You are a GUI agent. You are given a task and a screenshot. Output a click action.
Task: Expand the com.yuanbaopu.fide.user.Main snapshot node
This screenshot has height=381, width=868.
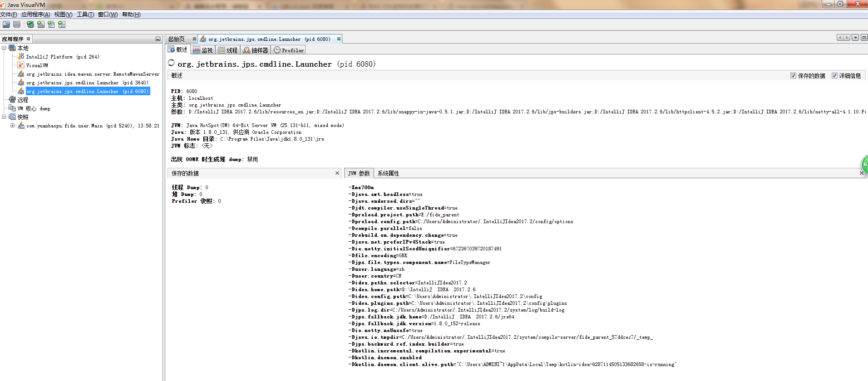pyautogui.click(x=12, y=125)
